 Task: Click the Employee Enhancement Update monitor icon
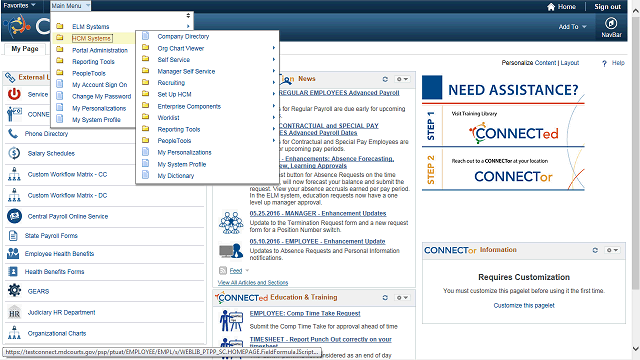point(231,250)
